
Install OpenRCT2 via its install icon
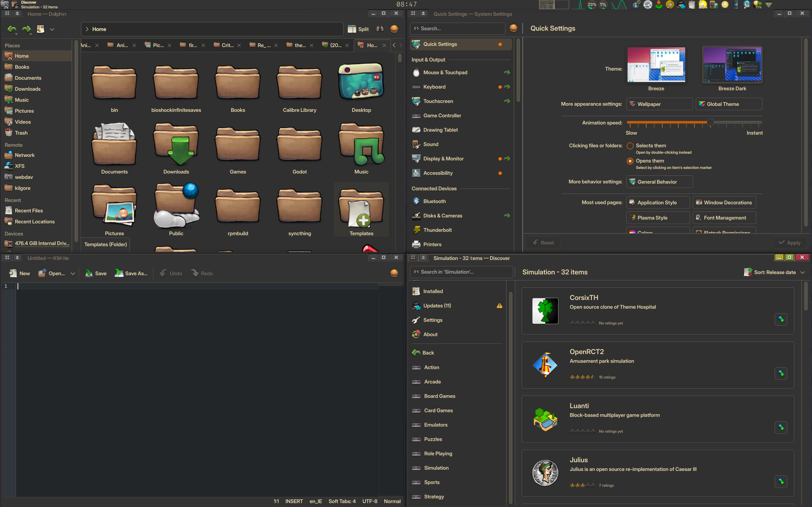[781, 373]
